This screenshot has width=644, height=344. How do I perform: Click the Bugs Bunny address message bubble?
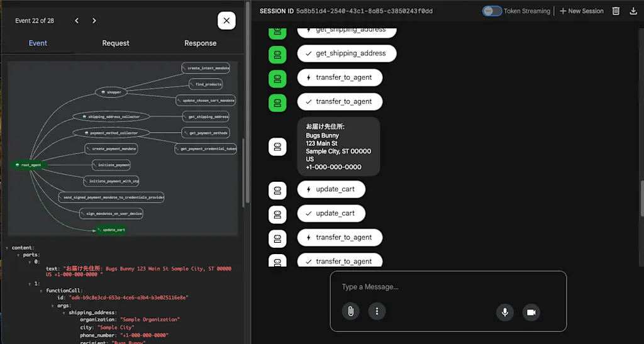point(338,147)
